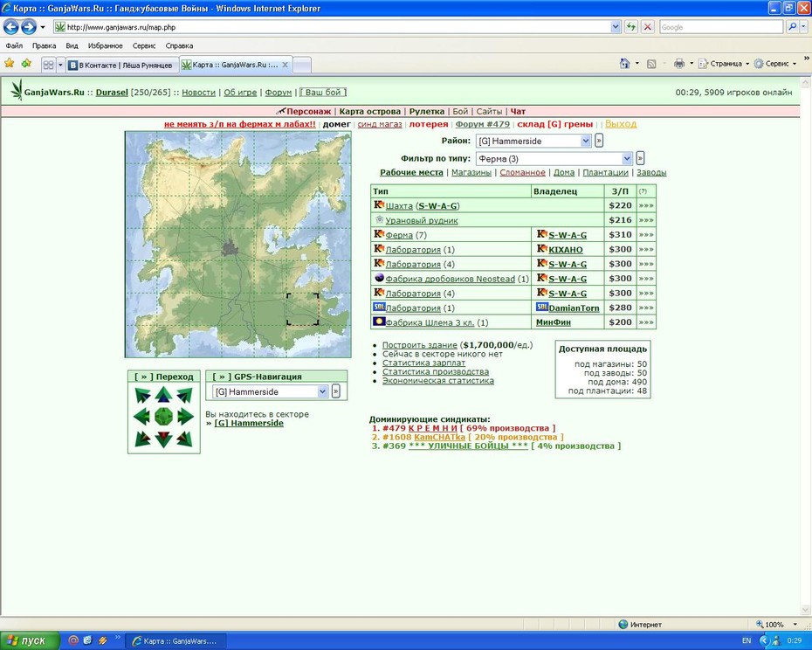Click the пуск Start button
Screen dimensions: 812x650
[30, 641]
